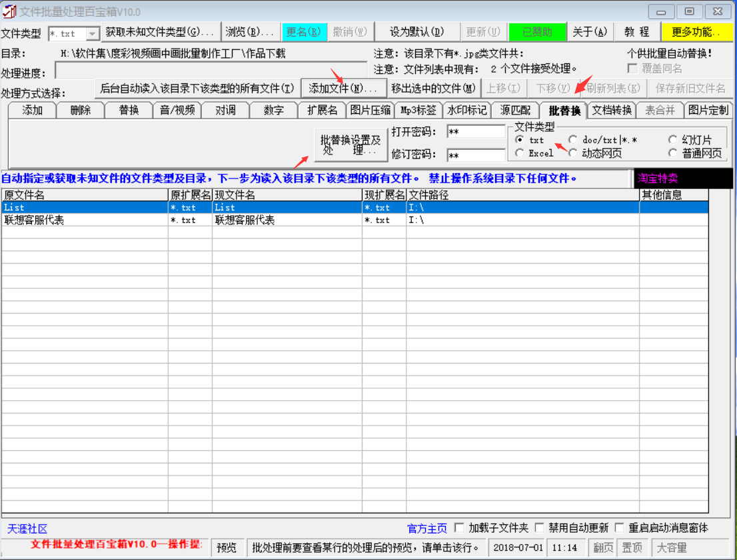Enable the 加载子文件夹 checkbox

[459, 527]
